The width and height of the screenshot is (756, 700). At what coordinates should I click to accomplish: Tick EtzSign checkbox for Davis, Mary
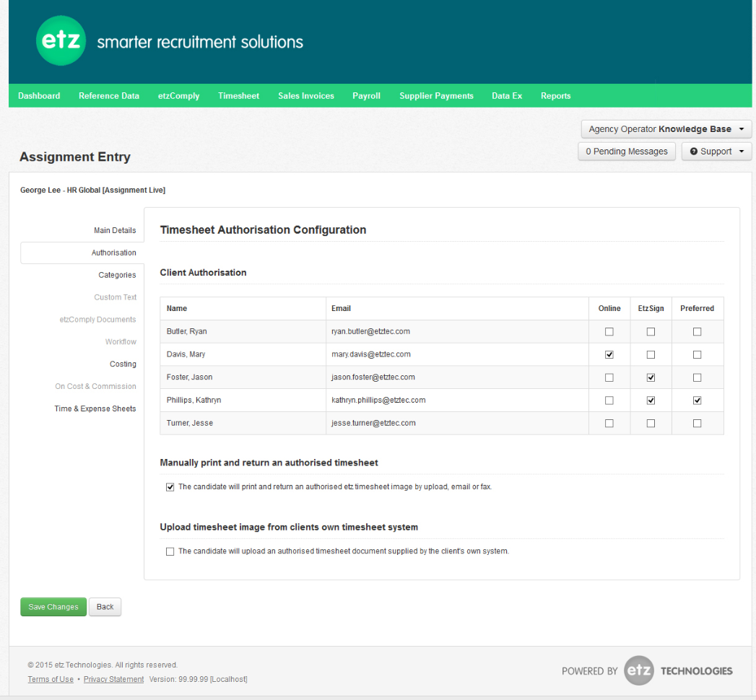coord(651,354)
